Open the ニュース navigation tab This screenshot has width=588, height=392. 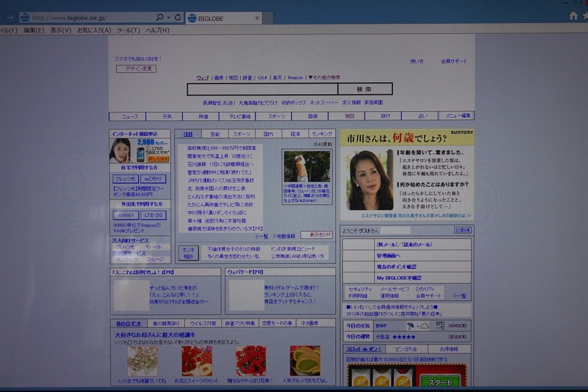coord(127,117)
